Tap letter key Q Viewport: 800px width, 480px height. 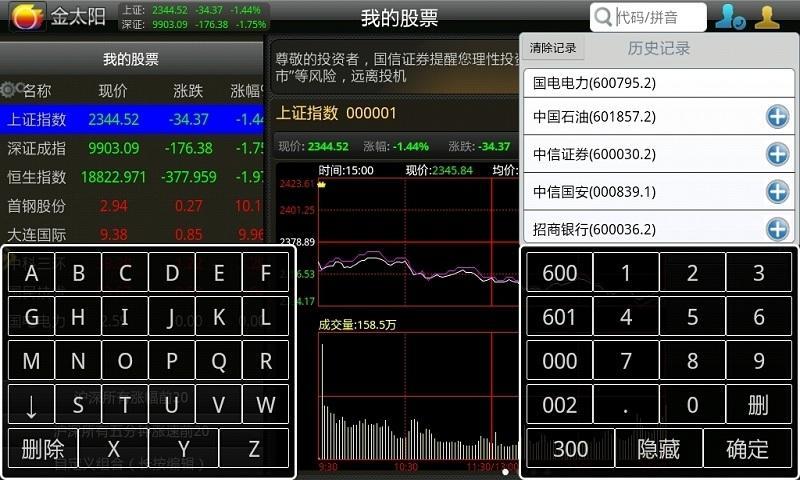(x=219, y=361)
